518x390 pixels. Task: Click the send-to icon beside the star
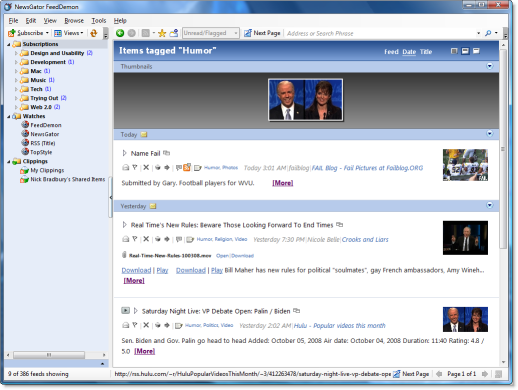pos(174,33)
